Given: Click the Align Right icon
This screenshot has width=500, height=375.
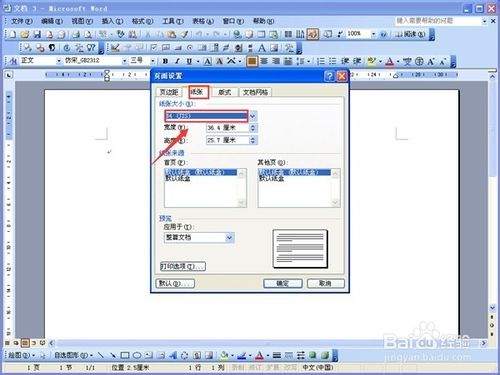Looking at the screenshot, I should click(276, 61).
